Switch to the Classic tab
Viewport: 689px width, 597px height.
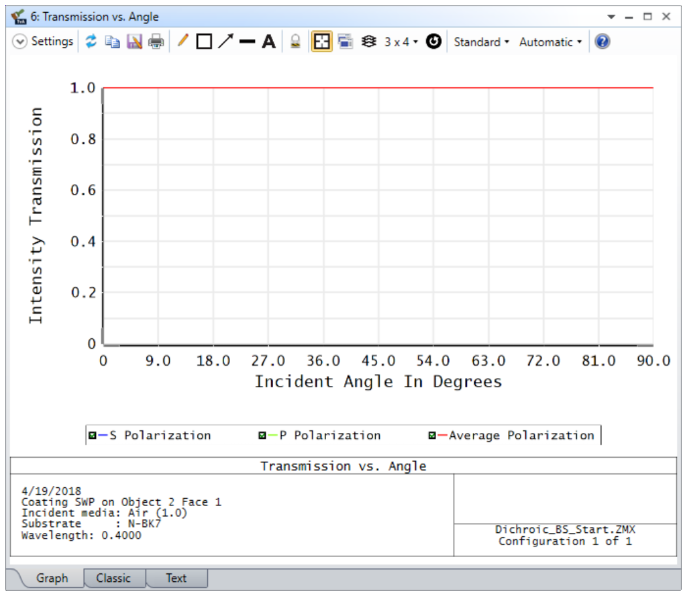click(x=113, y=578)
